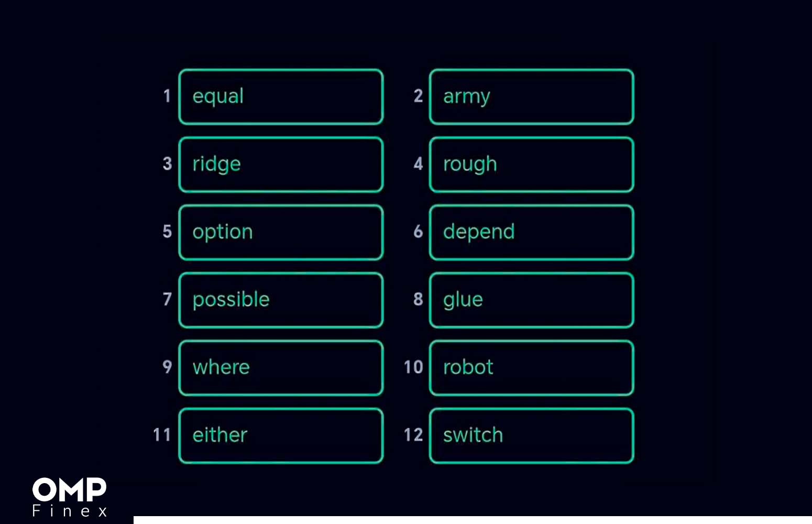Click the 'switch' word field

click(532, 436)
